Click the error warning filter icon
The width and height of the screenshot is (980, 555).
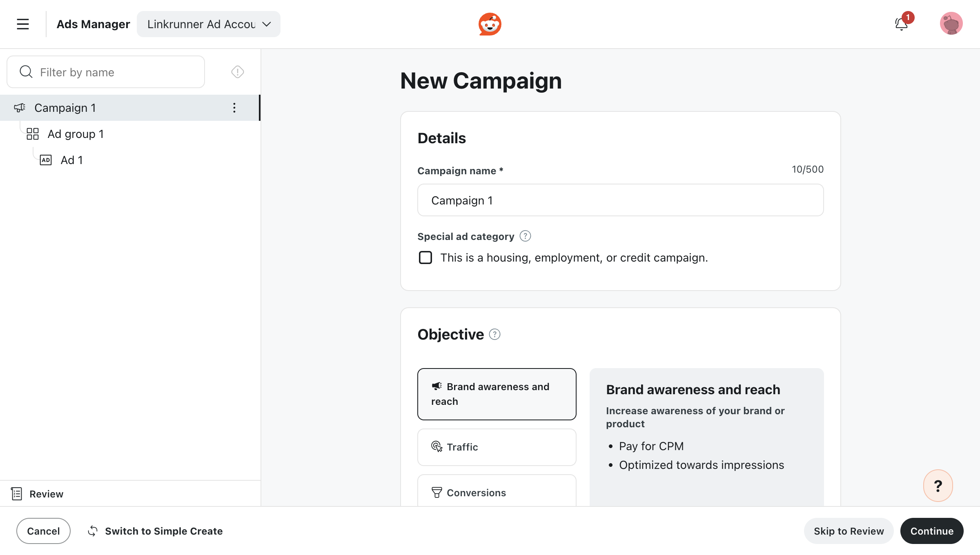coord(238,72)
